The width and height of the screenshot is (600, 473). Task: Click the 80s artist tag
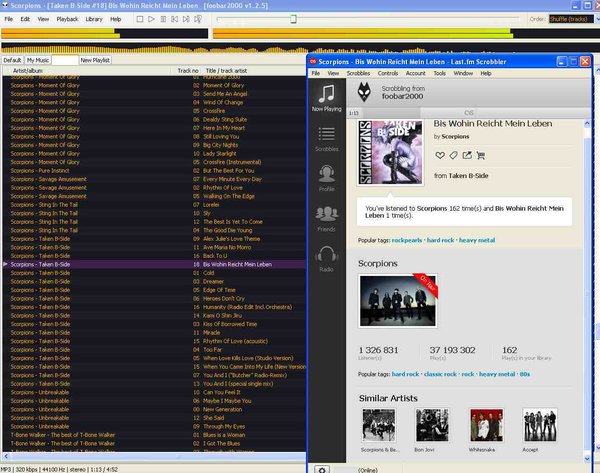click(x=525, y=374)
